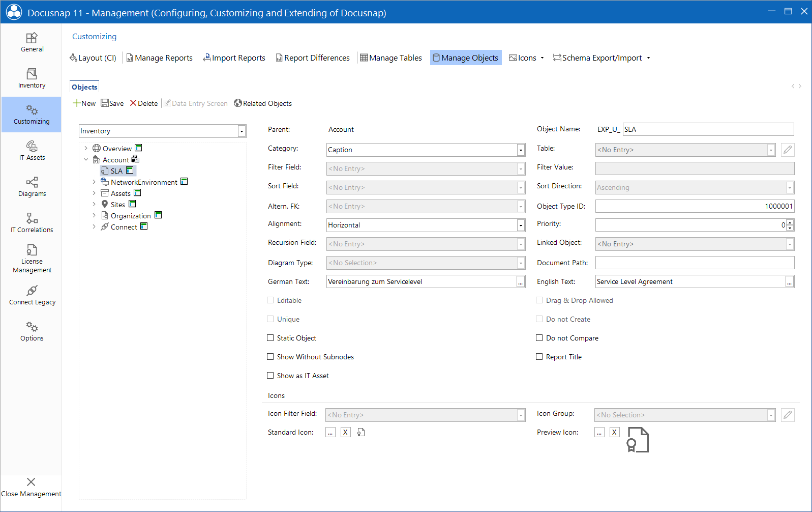Toggle the Editable checkbox

(270, 300)
